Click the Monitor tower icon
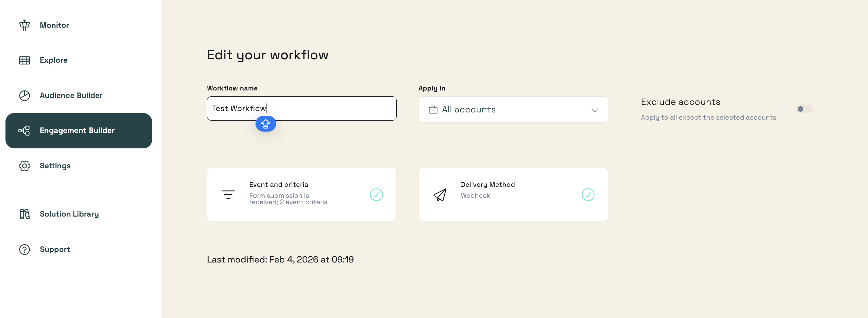 click(24, 25)
